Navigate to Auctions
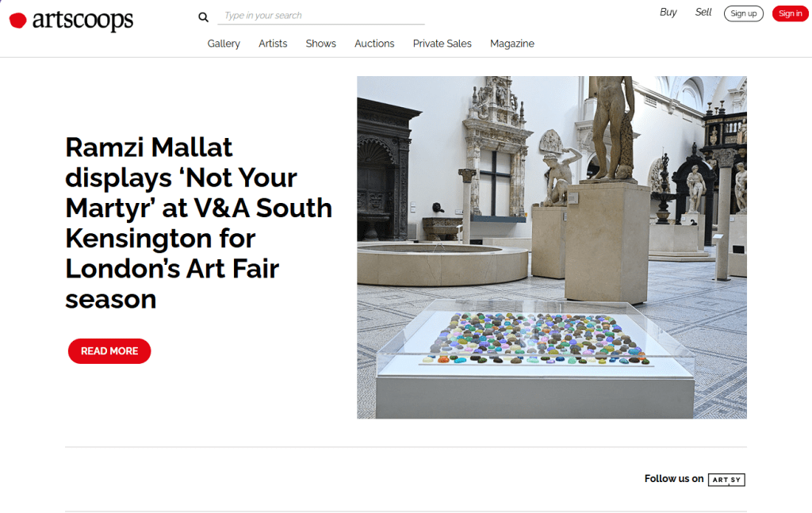The image size is (812, 513). [x=374, y=44]
